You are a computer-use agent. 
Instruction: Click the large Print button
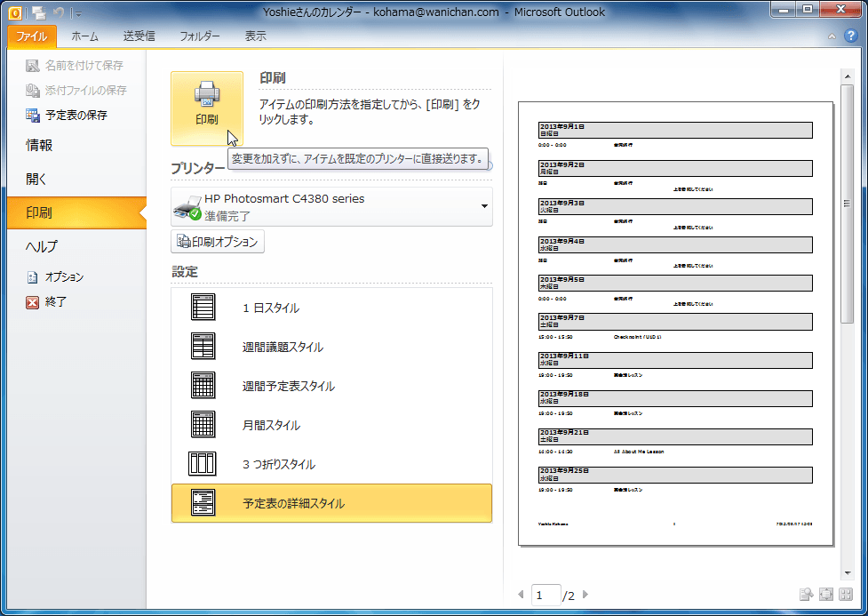tap(206, 108)
